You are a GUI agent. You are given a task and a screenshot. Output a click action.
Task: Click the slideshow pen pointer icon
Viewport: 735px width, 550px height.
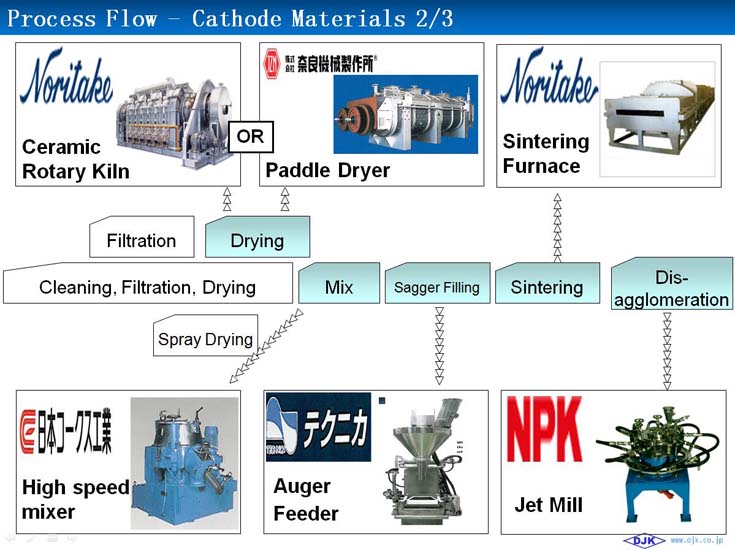pos(31,539)
